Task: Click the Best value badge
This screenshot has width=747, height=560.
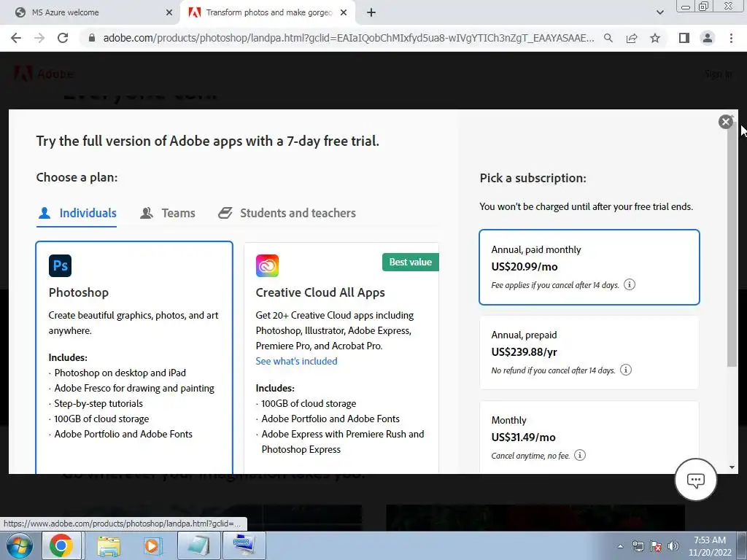Action: (410, 262)
